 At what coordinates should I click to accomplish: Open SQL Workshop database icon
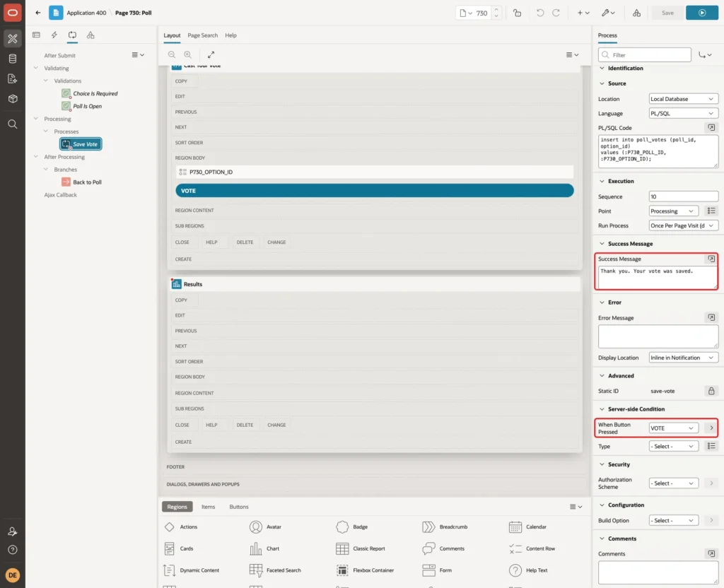[13, 59]
